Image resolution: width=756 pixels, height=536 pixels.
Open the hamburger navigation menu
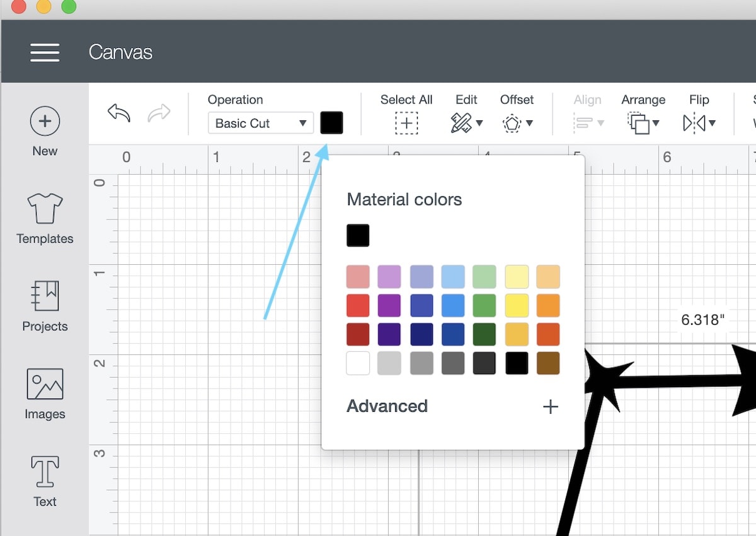click(x=45, y=52)
